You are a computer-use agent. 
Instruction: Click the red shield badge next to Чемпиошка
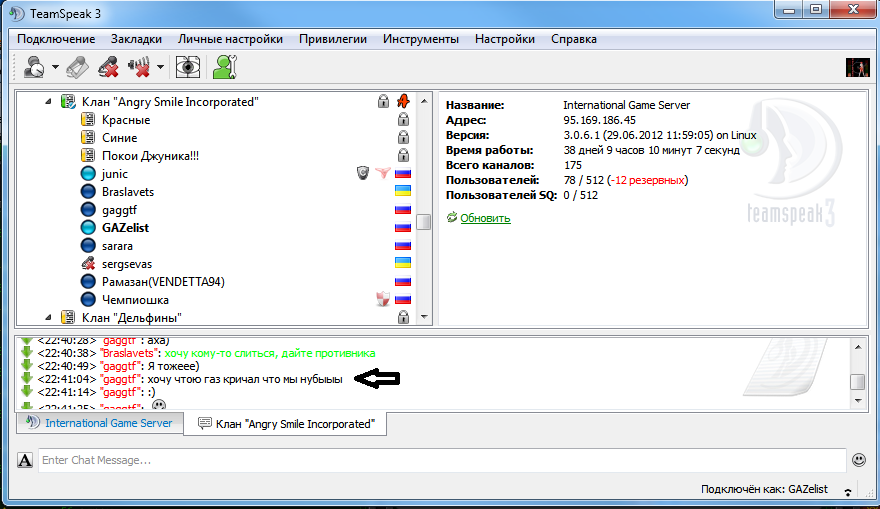pos(383,299)
